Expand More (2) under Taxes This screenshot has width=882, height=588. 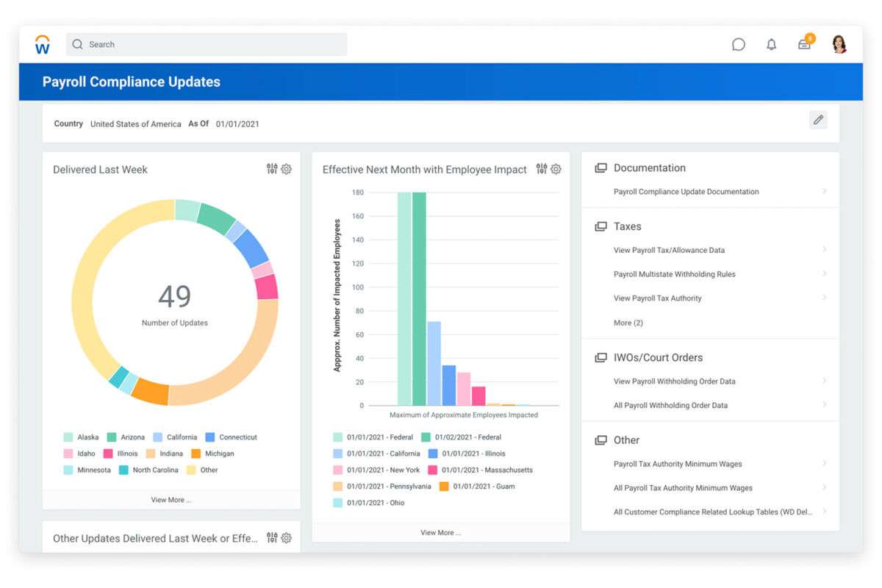628,323
